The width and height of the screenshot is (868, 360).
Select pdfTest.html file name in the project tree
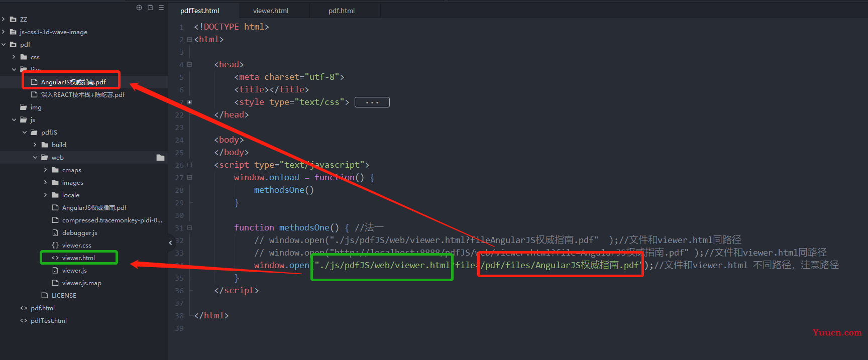pos(48,321)
